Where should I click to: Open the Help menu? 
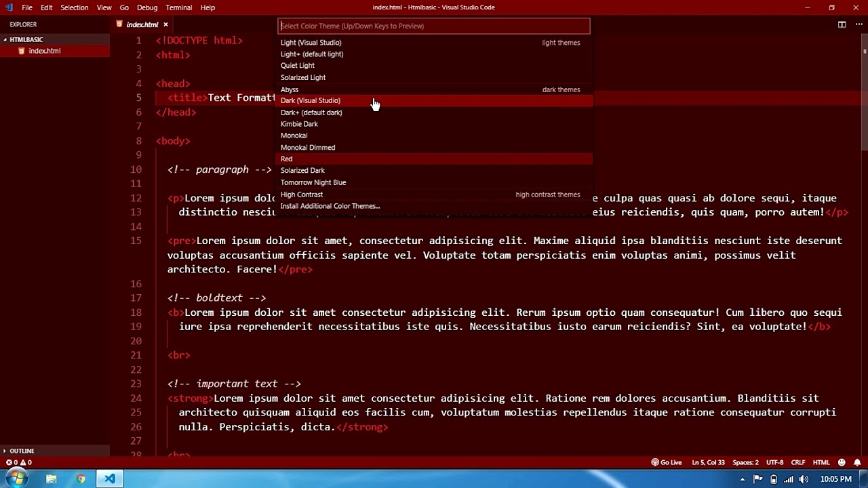[x=208, y=7]
